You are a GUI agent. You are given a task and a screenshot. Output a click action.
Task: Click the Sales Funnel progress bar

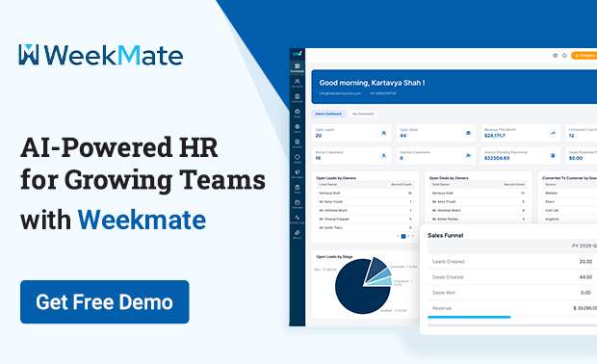click(469, 317)
